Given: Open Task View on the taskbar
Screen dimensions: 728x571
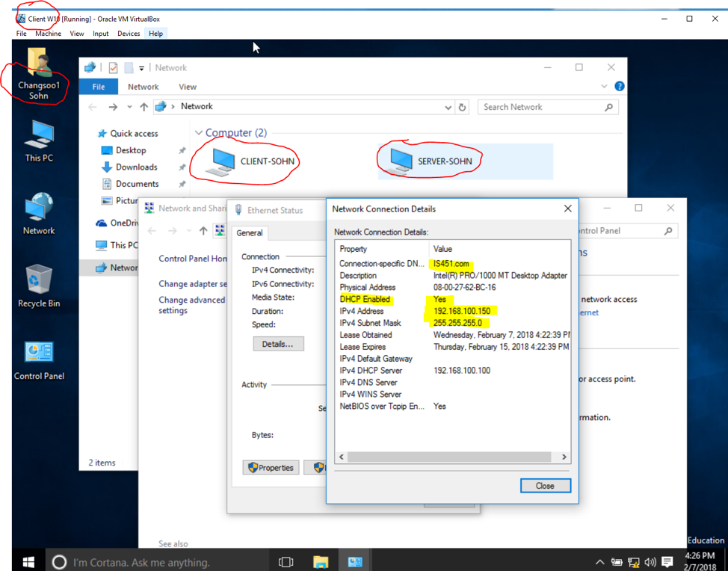Looking at the screenshot, I should tap(286, 562).
